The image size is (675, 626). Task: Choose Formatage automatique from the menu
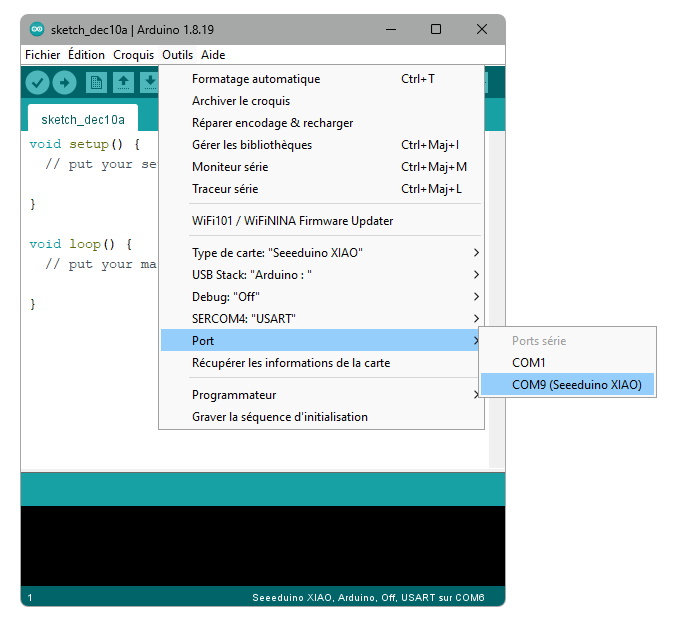[x=256, y=79]
